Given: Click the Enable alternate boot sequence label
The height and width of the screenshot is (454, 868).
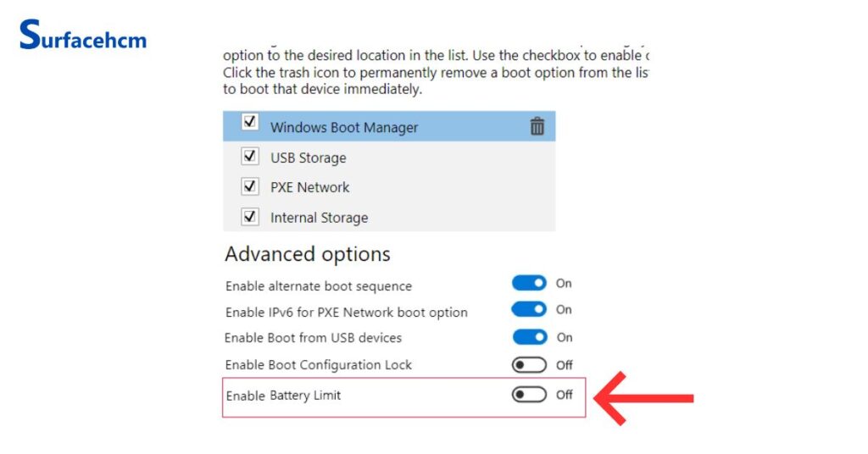Looking at the screenshot, I should (318, 286).
